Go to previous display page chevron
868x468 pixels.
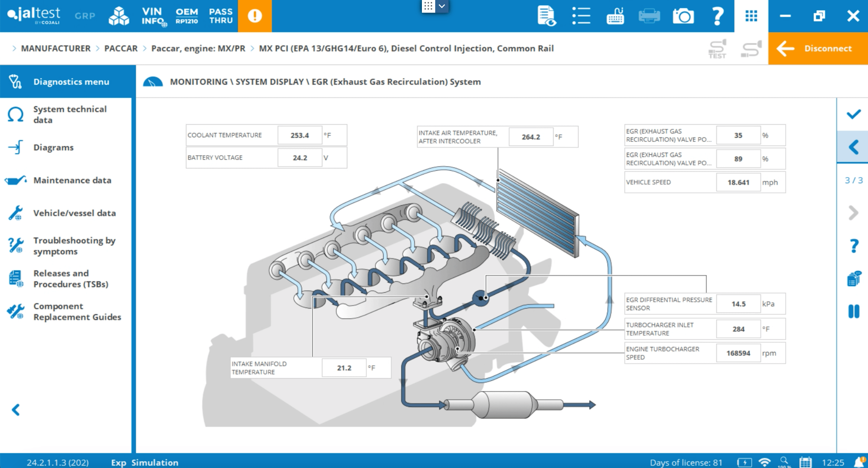click(853, 147)
